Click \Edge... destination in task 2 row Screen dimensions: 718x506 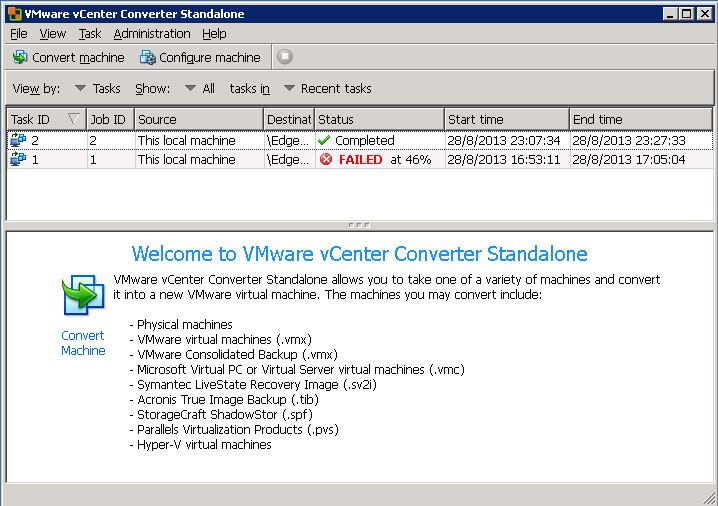coord(289,140)
